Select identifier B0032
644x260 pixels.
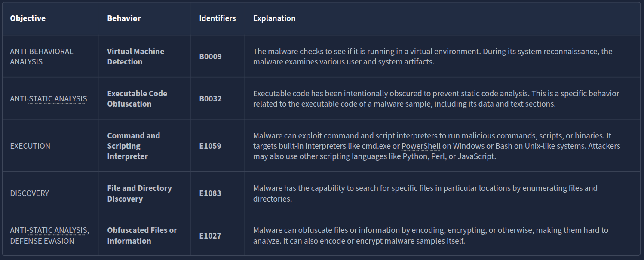pyautogui.click(x=210, y=99)
